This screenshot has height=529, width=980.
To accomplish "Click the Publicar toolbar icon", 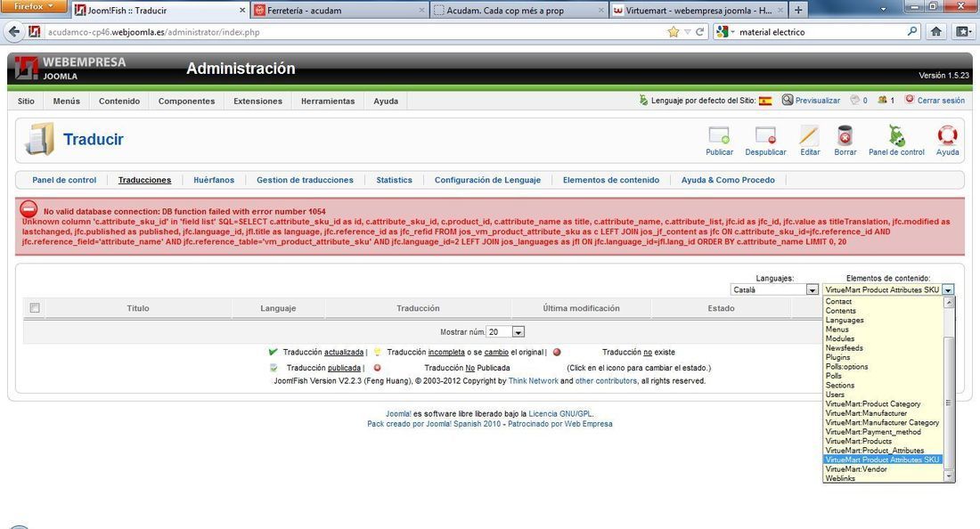I will click(x=719, y=135).
